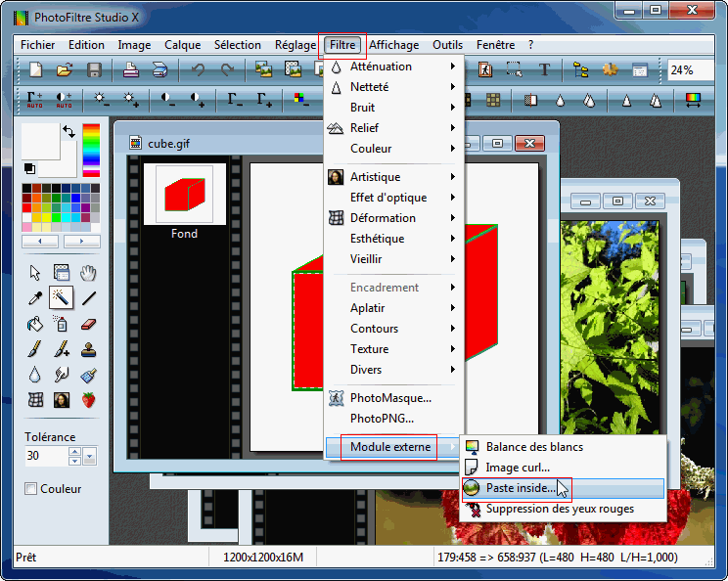The image size is (728, 581).
Task: Swap foreground and background colors
Action: click(69, 132)
